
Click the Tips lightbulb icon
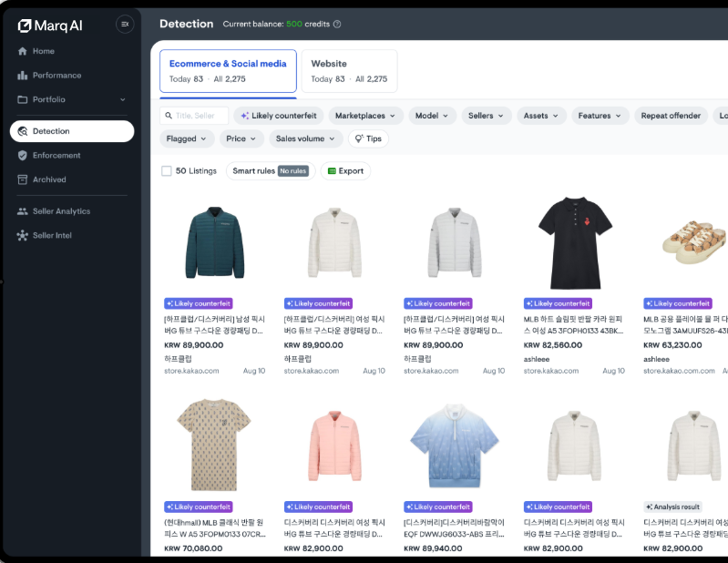[359, 138]
